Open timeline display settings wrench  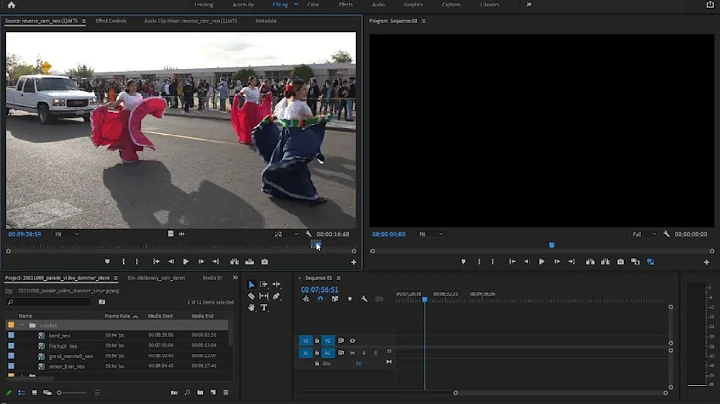pos(364,299)
